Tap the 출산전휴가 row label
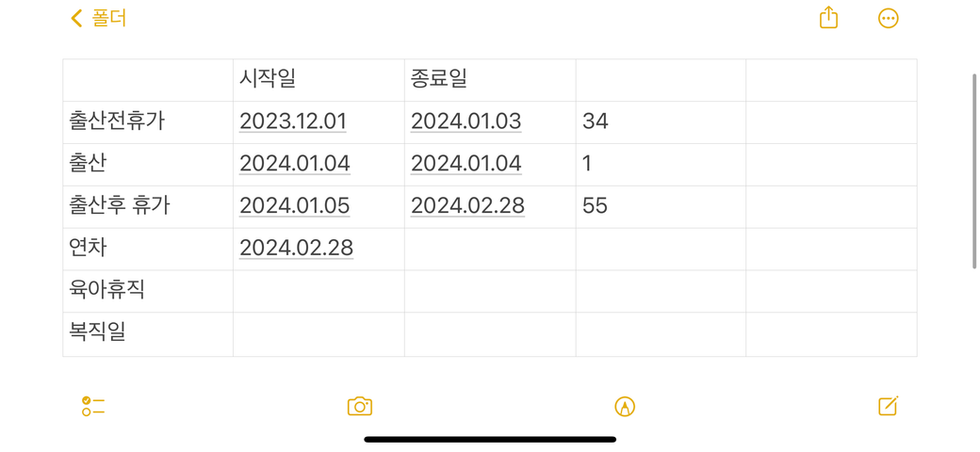The width and height of the screenshot is (980, 452). click(x=117, y=121)
